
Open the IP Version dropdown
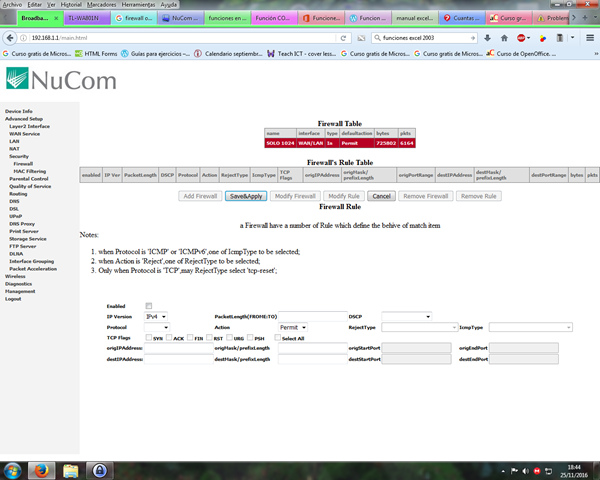click(156, 317)
